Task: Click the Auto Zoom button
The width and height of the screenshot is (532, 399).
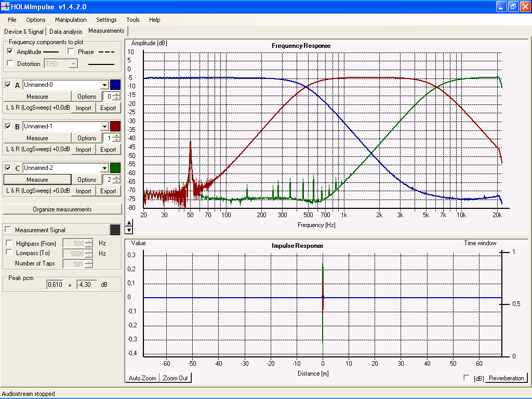Action: (142, 378)
